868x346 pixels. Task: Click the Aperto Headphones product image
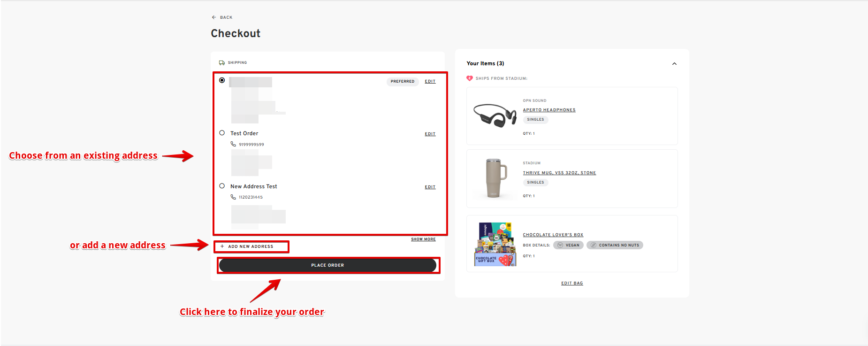point(495,115)
